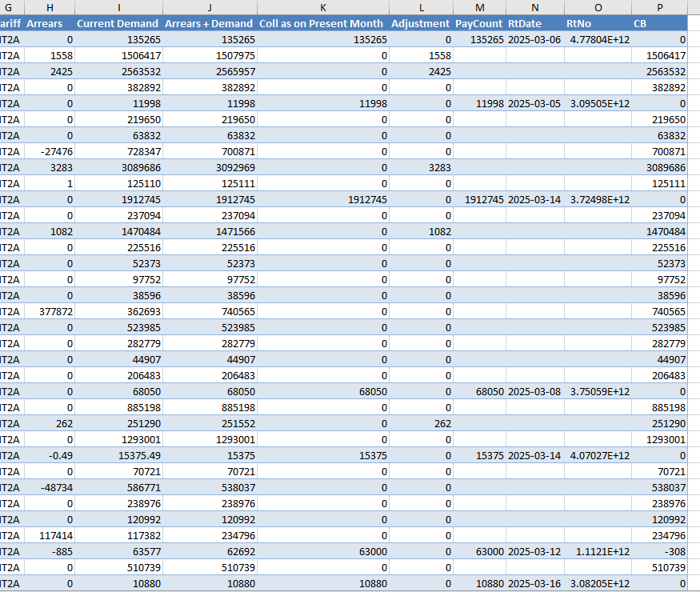Select Adjustment cell 3283
The width and height of the screenshot is (700, 592).
click(x=421, y=168)
